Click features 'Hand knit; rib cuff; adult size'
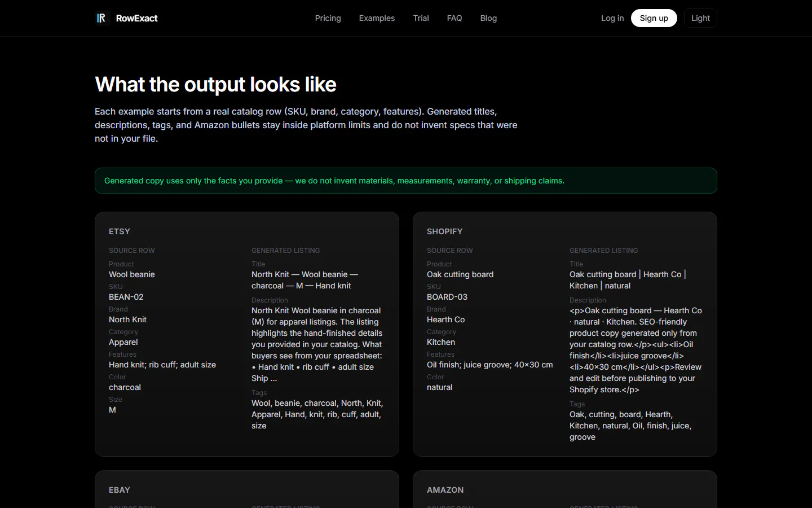Image resolution: width=812 pixels, height=508 pixels. [162, 365]
